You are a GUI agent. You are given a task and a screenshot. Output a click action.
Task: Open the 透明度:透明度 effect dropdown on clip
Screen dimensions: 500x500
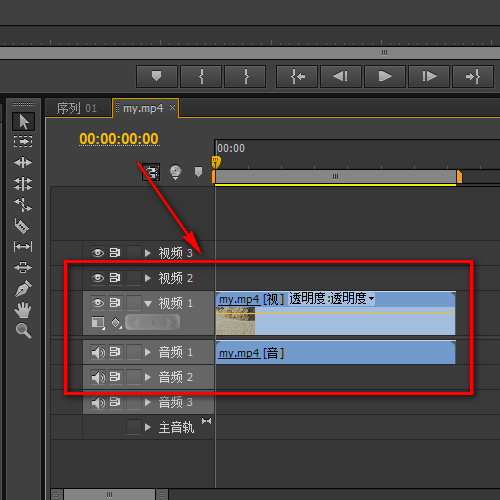[331, 298]
